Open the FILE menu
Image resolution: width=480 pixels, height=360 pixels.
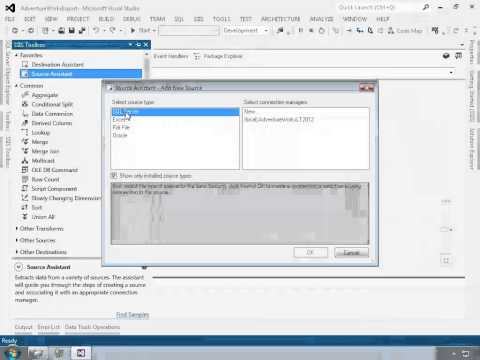tap(10, 19)
